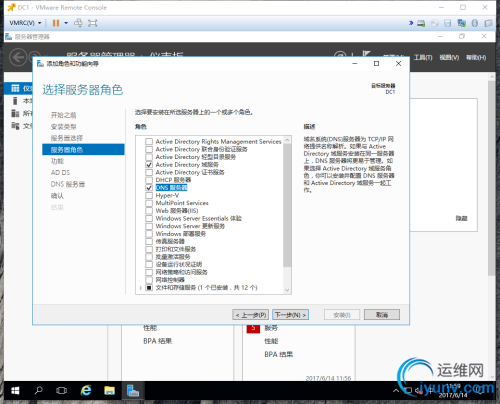The height and width of the screenshot is (404, 500).
Task: Click the blue double-arrow device icon in VMRC toolbar
Action: 411,23
